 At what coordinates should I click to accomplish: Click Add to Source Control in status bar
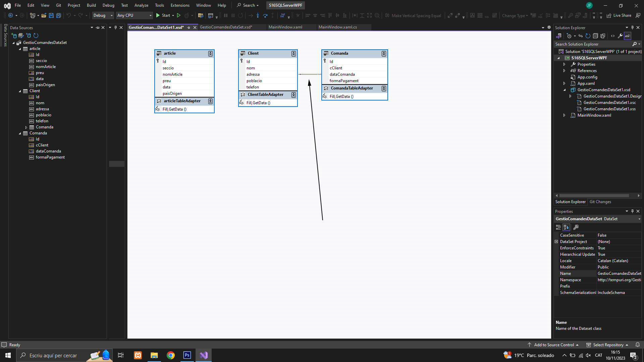tap(554, 345)
